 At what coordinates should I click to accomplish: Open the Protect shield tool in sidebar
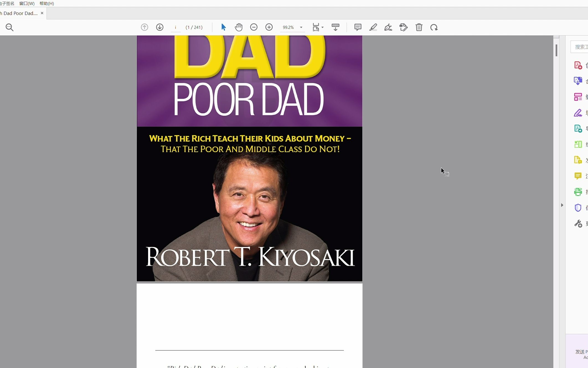click(578, 208)
